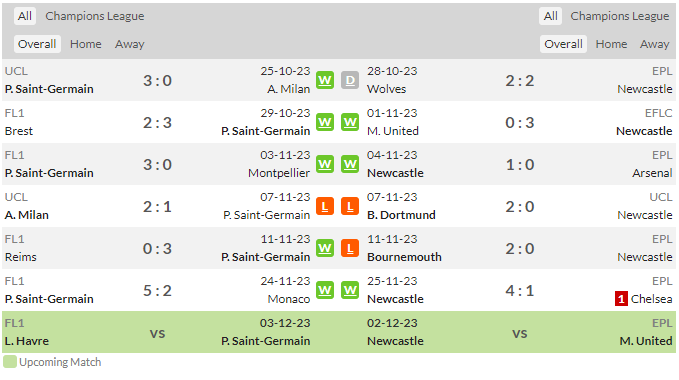Click the green Upcoming Match legend swatch
Viewport: 679px width, 380px height.
(10, 362)
